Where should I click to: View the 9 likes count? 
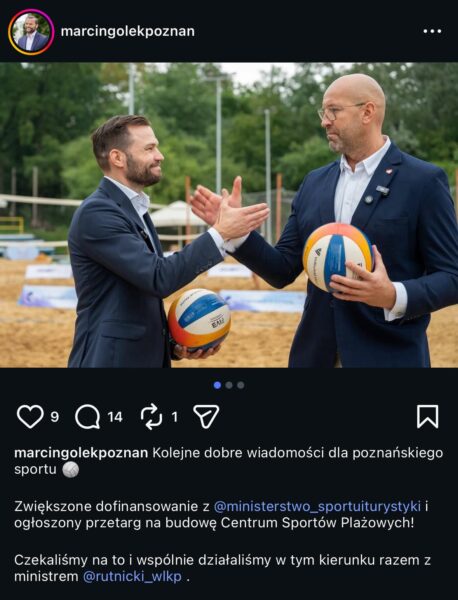55,417
